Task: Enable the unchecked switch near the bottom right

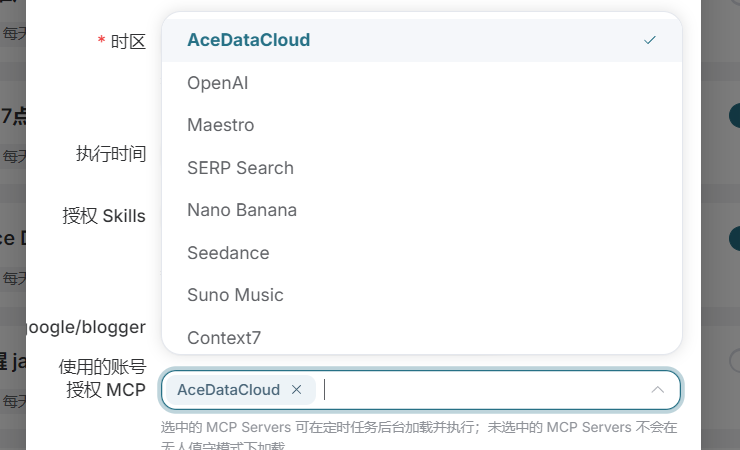Action: pos(734,361)
